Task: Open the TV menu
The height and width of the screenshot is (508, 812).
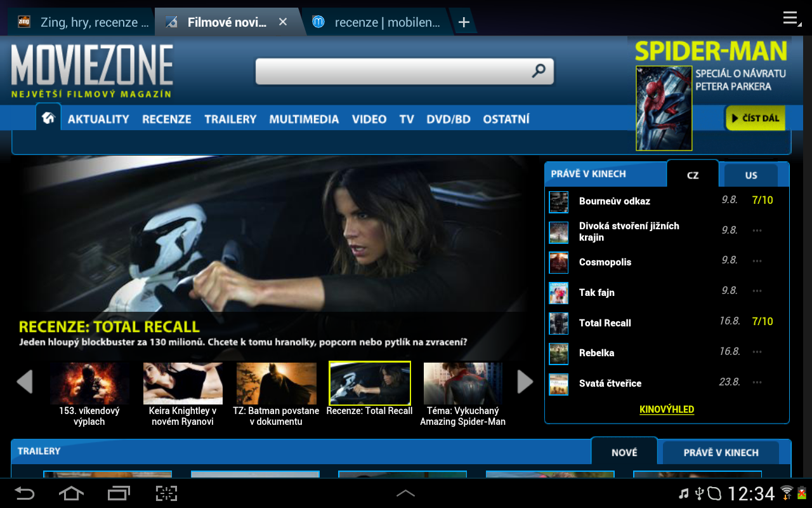Action: (407, 119)
